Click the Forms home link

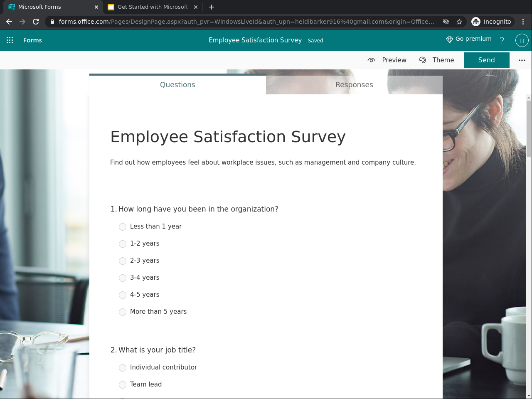click(32, 40)
